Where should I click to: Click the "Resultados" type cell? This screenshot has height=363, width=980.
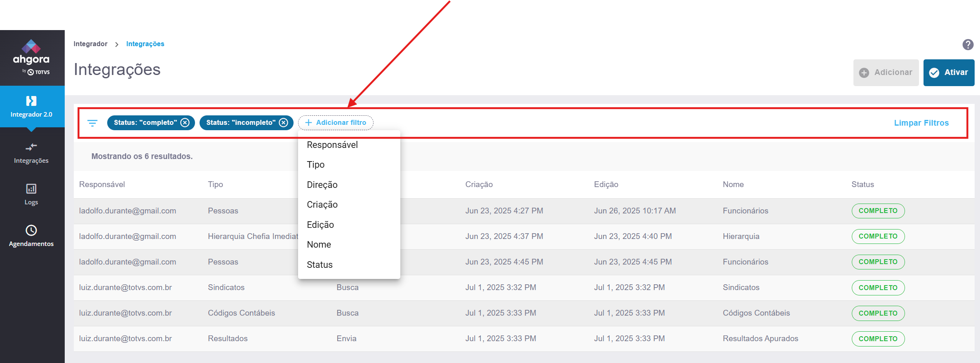pyautogui.click(x=228, y=339)
